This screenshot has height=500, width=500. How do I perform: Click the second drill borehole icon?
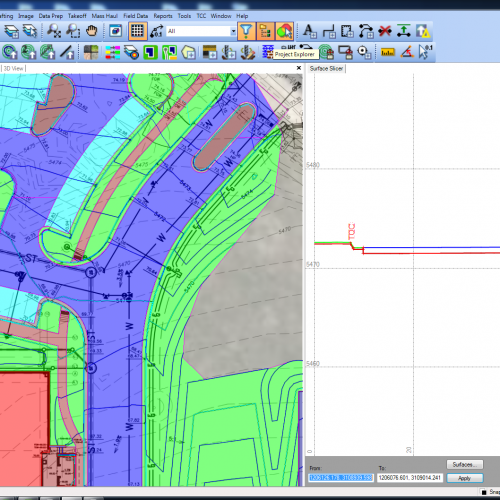tap(248, 52)
